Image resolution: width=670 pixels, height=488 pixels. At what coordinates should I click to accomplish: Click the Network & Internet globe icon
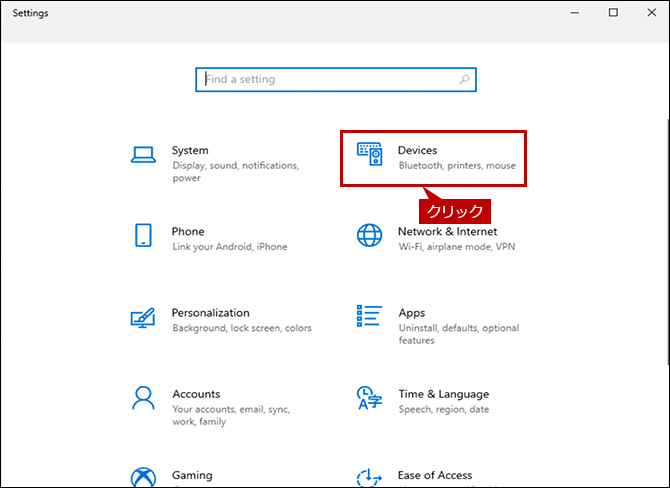pos(370,235)
